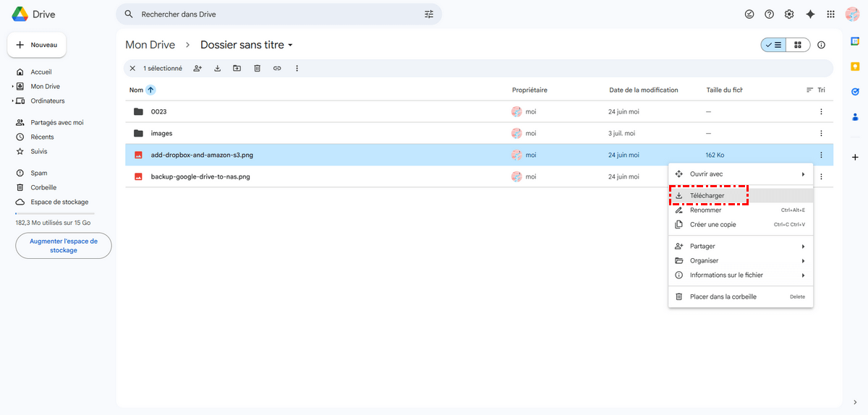Image resolution: width=868 pixels, height=415 pixels.
Task: Switch to grid view layout
Action: [798, 45]
